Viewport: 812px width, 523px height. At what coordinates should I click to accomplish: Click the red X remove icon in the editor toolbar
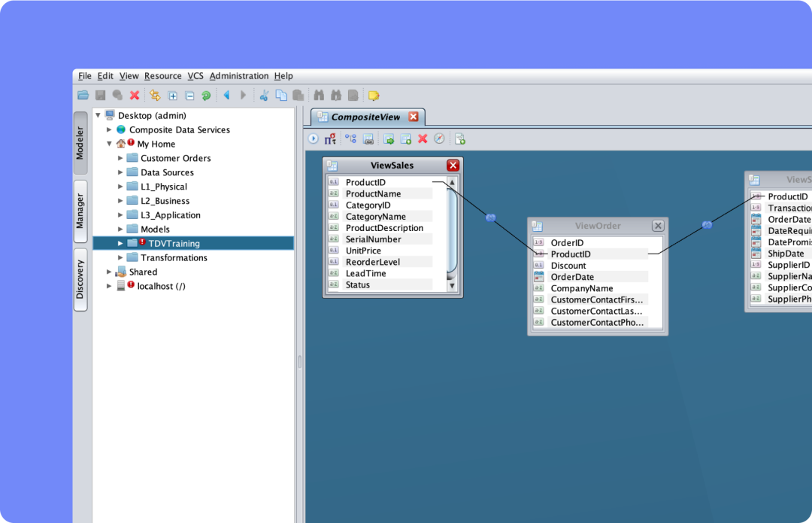pos(423,139)
